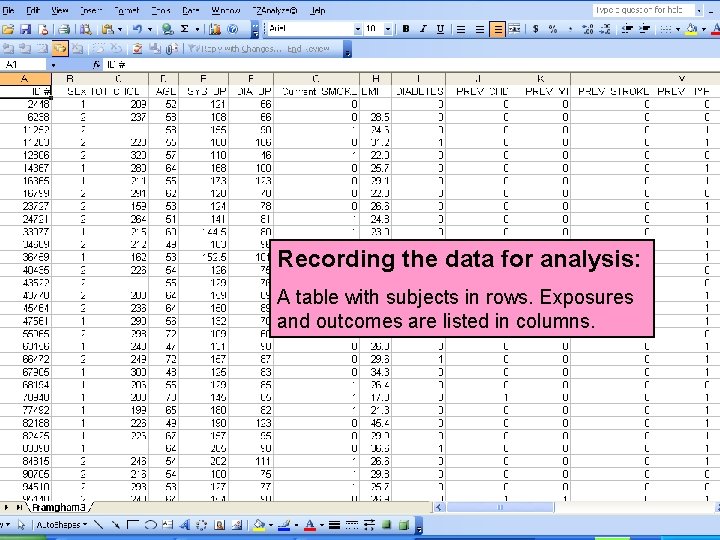Open Line Style options in drawing toolbar
The height and width of the screenshot is (540, 720).
334,524
